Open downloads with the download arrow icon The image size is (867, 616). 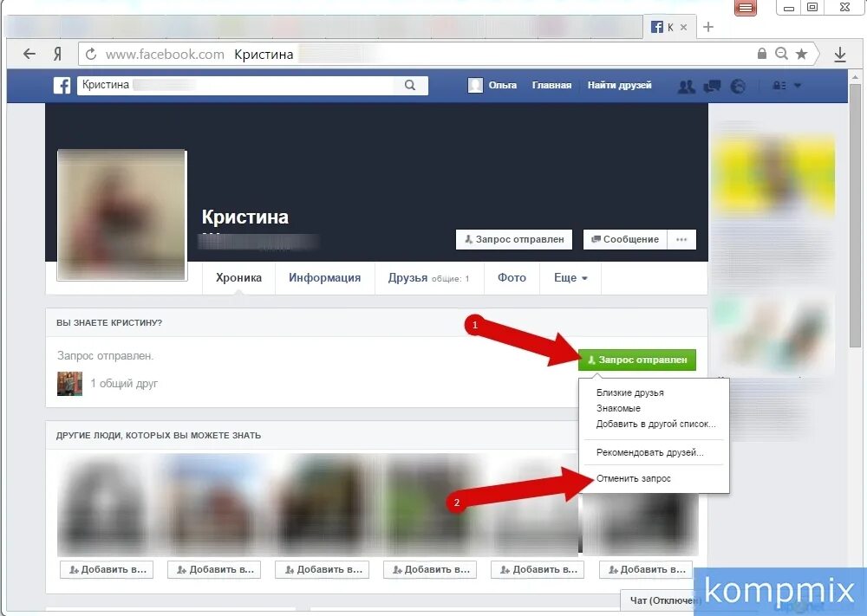coord(840,54)
